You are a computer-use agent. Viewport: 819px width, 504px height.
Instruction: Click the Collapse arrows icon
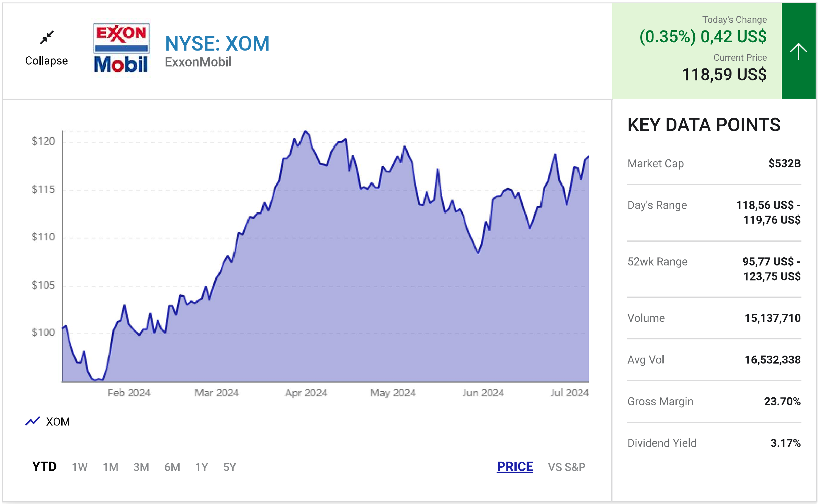coord(47,37)
